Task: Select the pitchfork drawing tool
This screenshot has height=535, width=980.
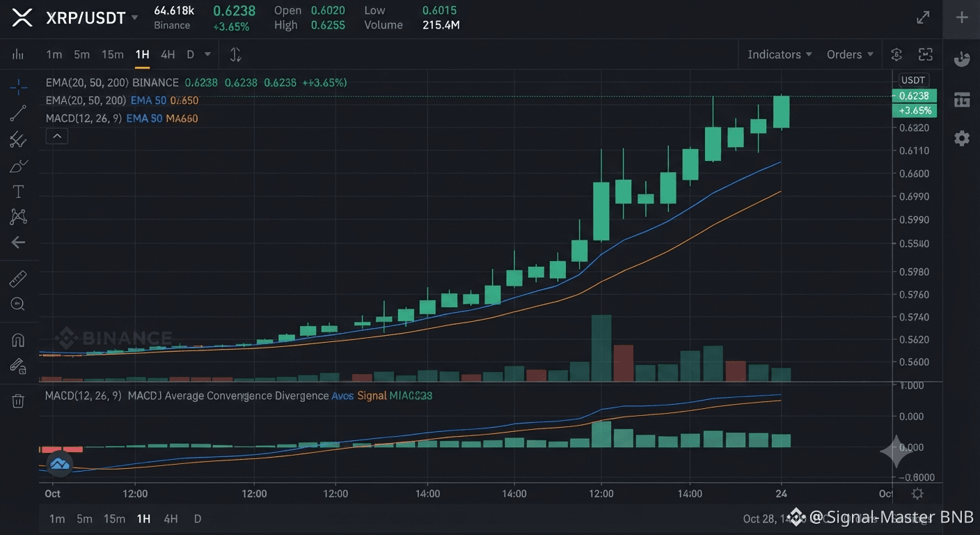Action: pos(18,139)
